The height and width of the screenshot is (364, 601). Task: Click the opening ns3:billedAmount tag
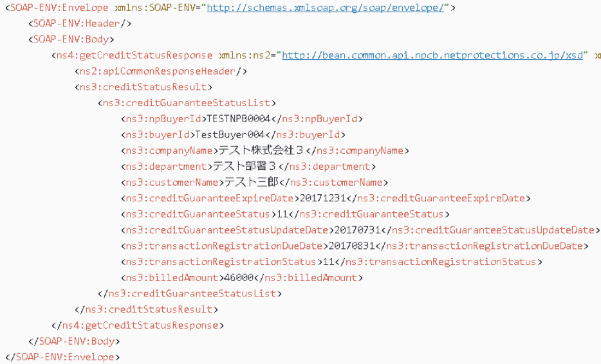click(x=172, y=278)
